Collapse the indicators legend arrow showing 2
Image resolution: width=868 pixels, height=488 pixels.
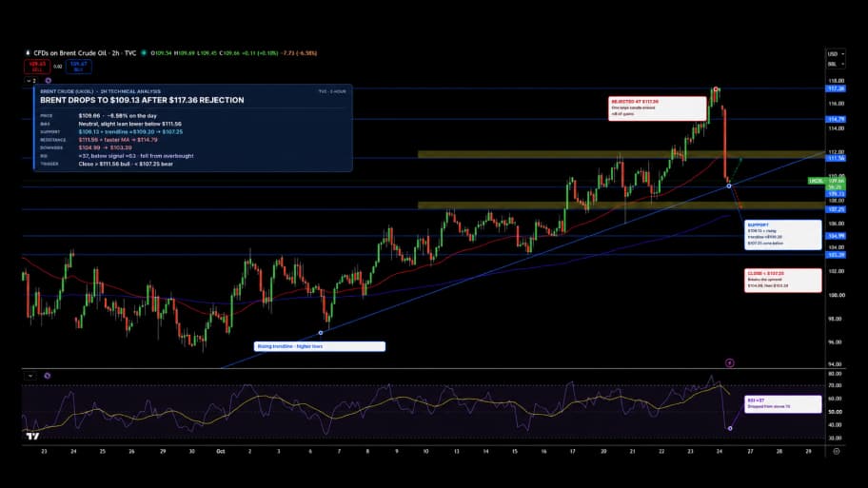(x=30, y=81)
